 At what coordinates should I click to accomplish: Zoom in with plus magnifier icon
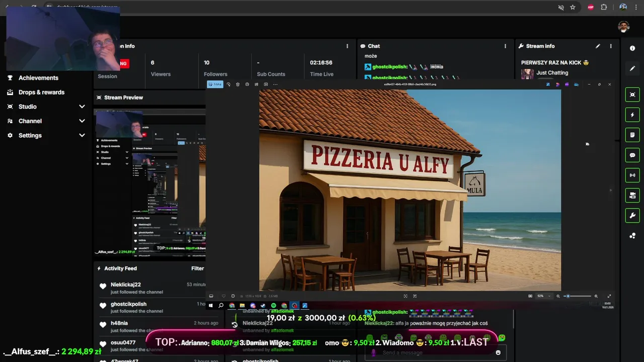[596, 296]
